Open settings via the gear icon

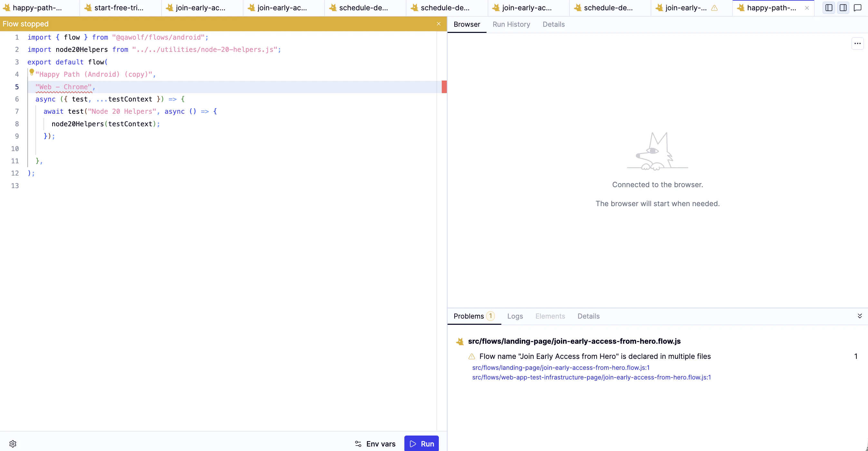(x=13, y=443)
